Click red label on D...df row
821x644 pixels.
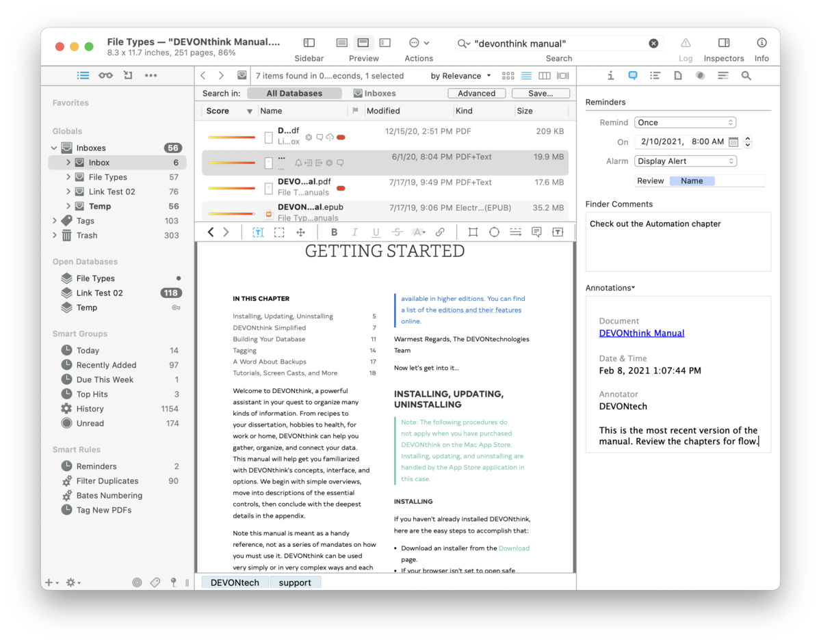(x=341, y=137)
